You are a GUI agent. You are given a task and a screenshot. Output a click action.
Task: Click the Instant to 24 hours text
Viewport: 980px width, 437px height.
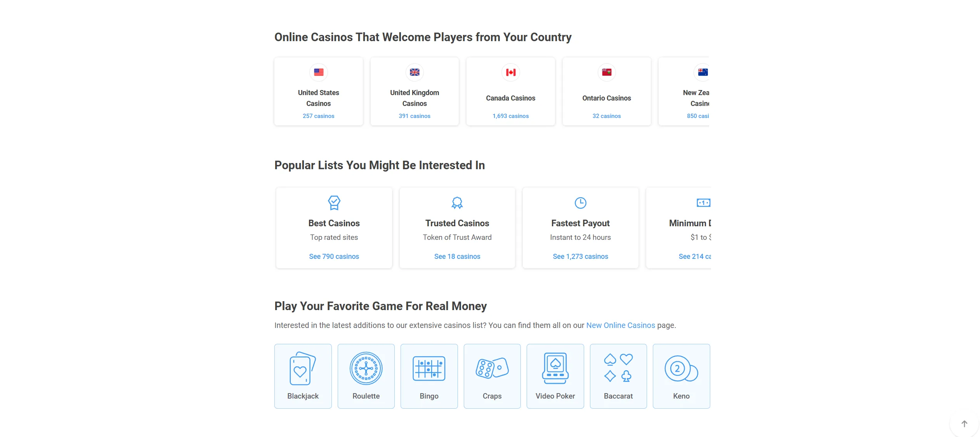(580, 237)
